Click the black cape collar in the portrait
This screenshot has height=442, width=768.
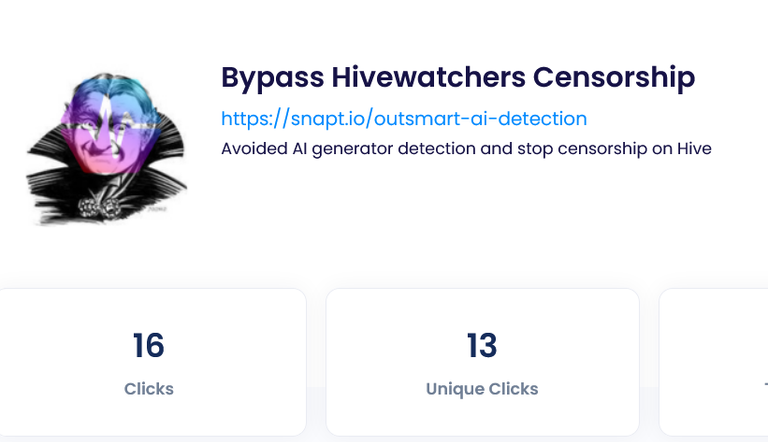click(49, 172)
